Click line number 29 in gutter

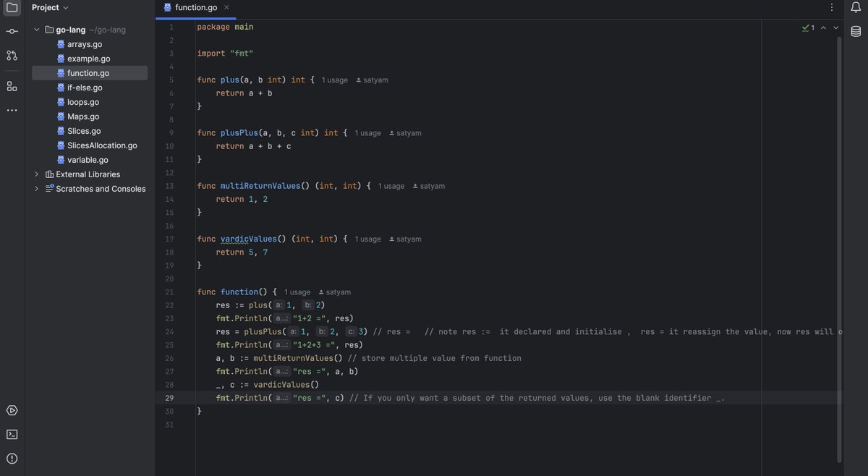click(171, 398)
